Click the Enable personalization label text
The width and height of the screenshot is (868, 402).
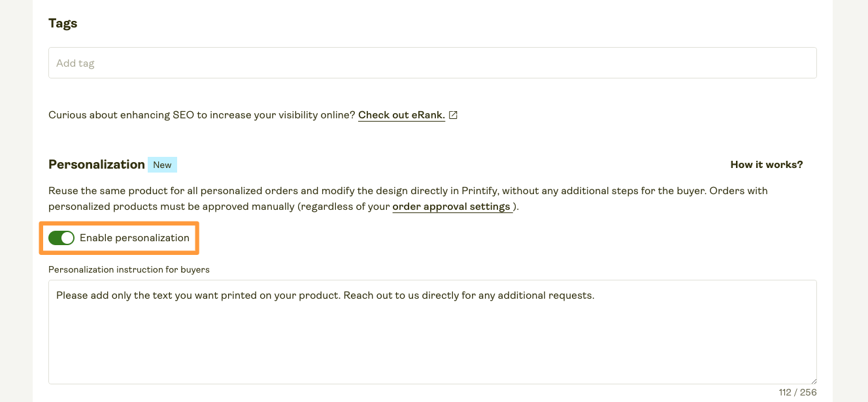135,237
